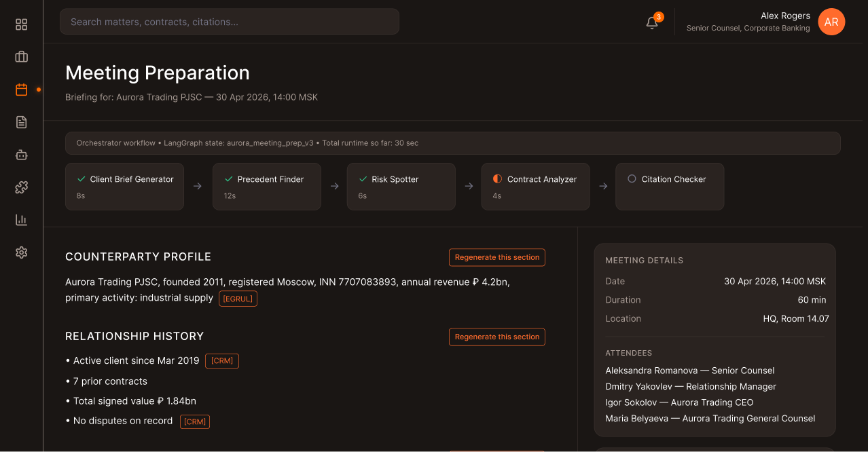868x452 pixels.
Task: Open the puzzle piece integrations icon
Action: click(x=21, y=187)
